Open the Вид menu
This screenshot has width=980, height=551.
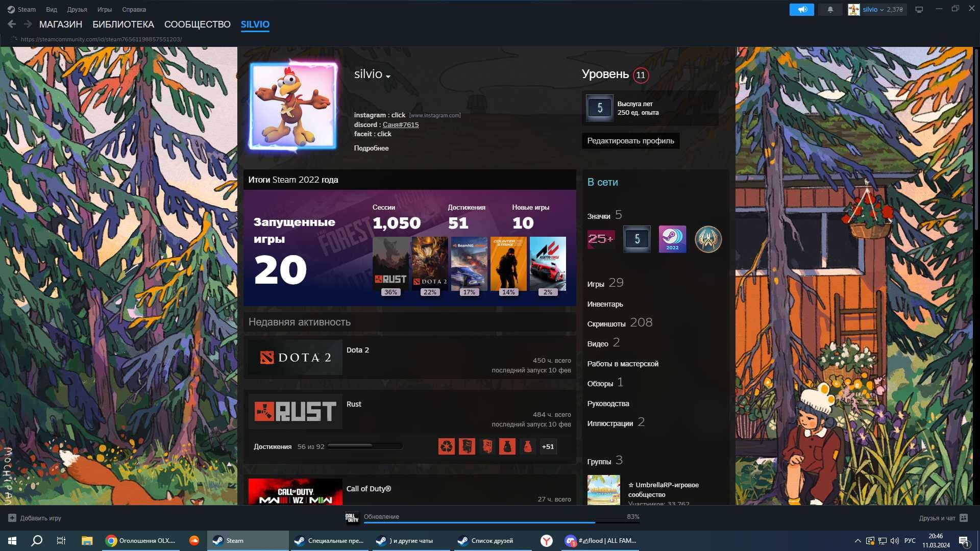point(52,9)
